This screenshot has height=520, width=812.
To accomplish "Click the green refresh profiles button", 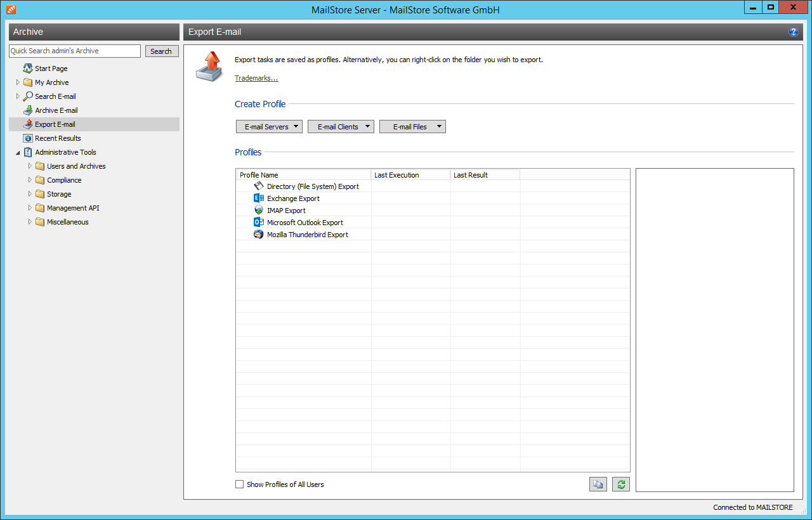I will (621, 484).
